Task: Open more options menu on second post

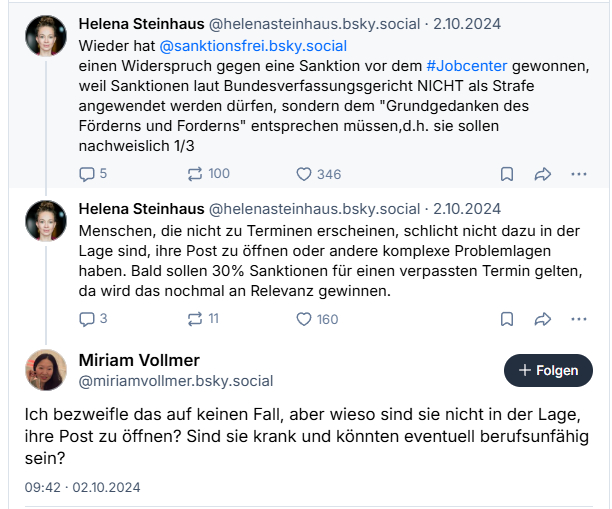Action: coord(579,319)
